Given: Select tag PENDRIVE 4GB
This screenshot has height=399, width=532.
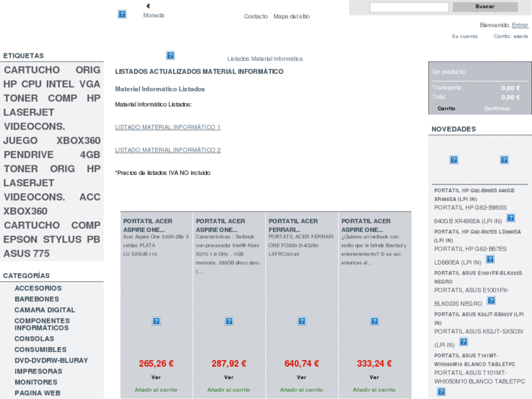Looking at the screenshot, I should [52, 154].
